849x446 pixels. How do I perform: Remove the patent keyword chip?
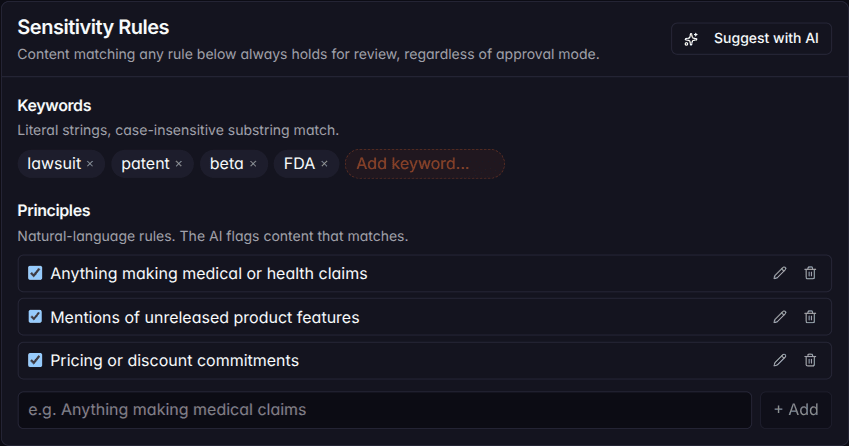click(x=179, y=163)
